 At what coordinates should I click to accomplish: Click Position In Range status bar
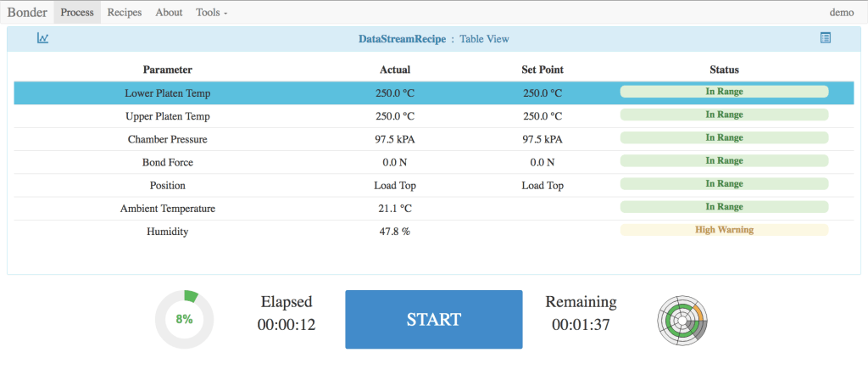(x=724, y=183)
